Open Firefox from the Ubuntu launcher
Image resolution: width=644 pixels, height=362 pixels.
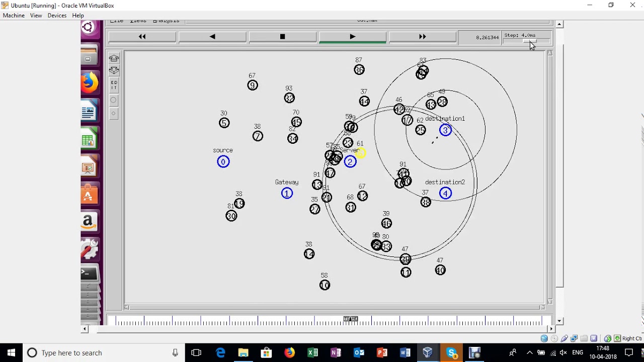89,83
